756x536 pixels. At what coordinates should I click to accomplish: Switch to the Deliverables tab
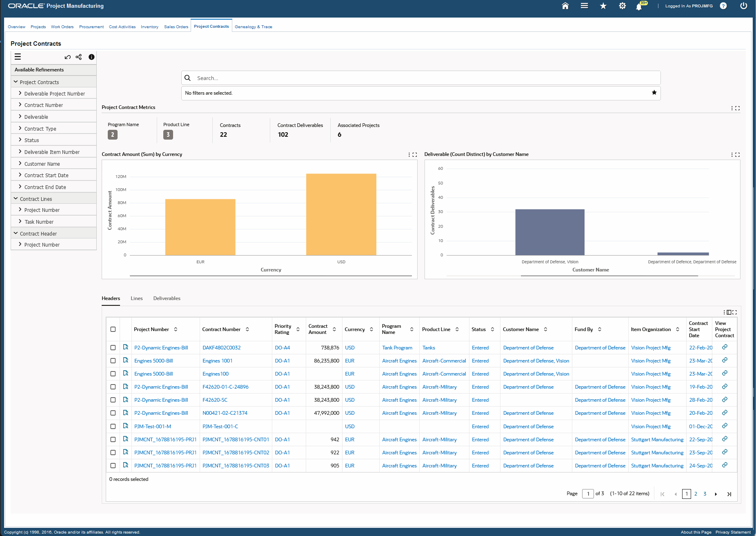pos(167,298)
